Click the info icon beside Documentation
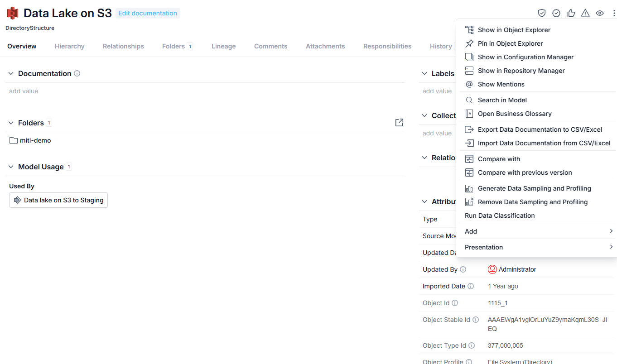 click(x=77, y=73)
